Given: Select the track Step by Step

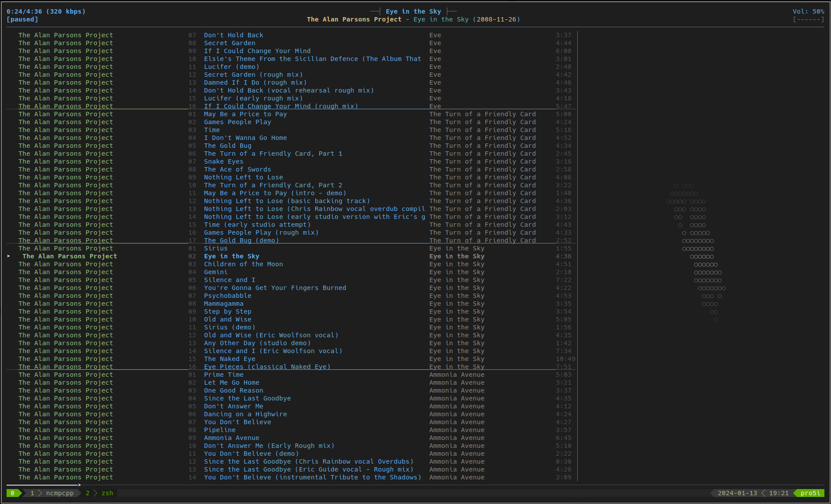Looking at the screenshot, I should 227,311.
